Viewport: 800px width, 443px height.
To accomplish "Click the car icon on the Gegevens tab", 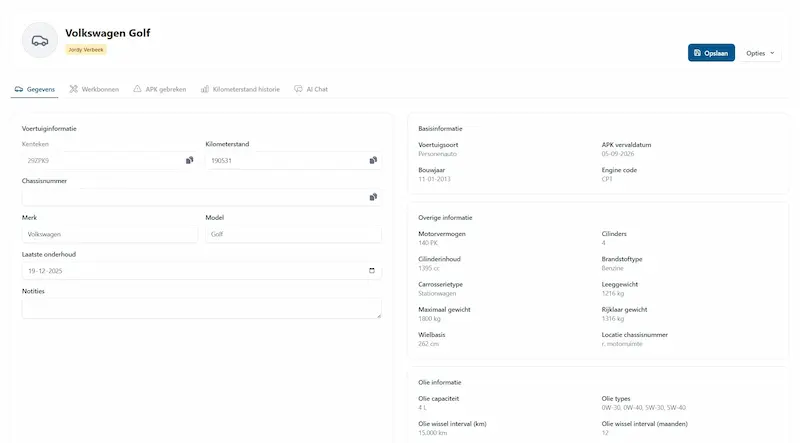I will pyautogui.click(x=19, y=89).
